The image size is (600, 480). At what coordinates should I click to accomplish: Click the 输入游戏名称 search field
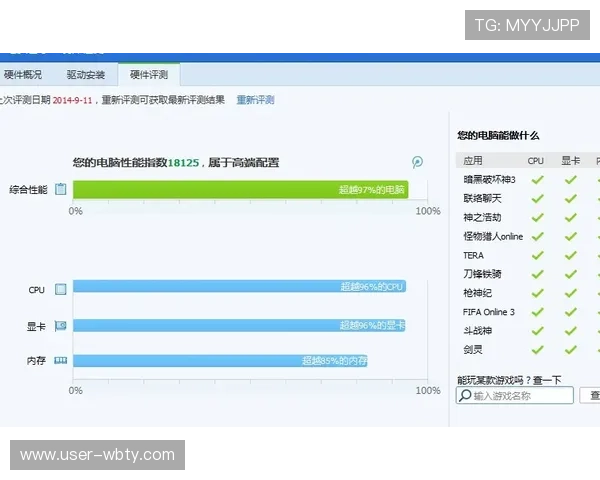coord(515,395)
